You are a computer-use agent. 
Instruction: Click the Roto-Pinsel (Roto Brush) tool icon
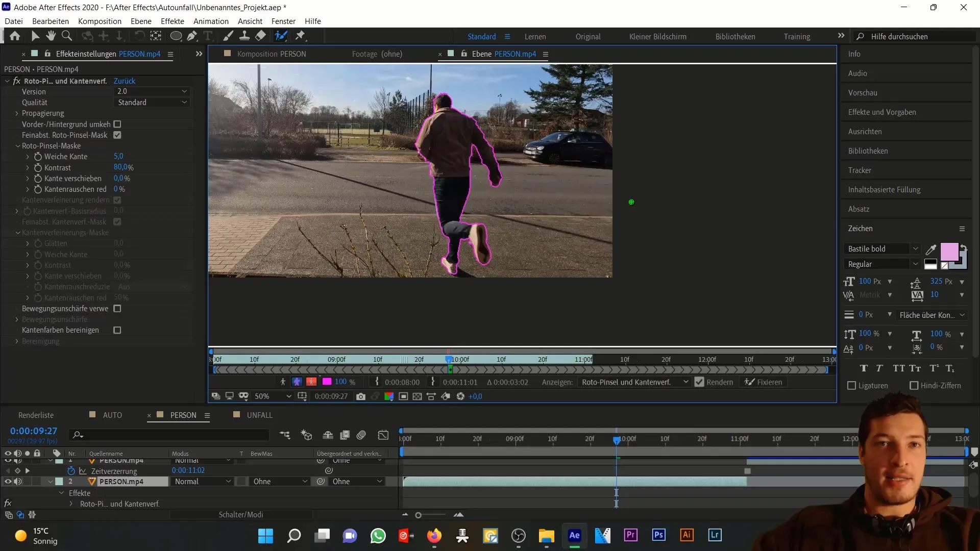(281, 36)
